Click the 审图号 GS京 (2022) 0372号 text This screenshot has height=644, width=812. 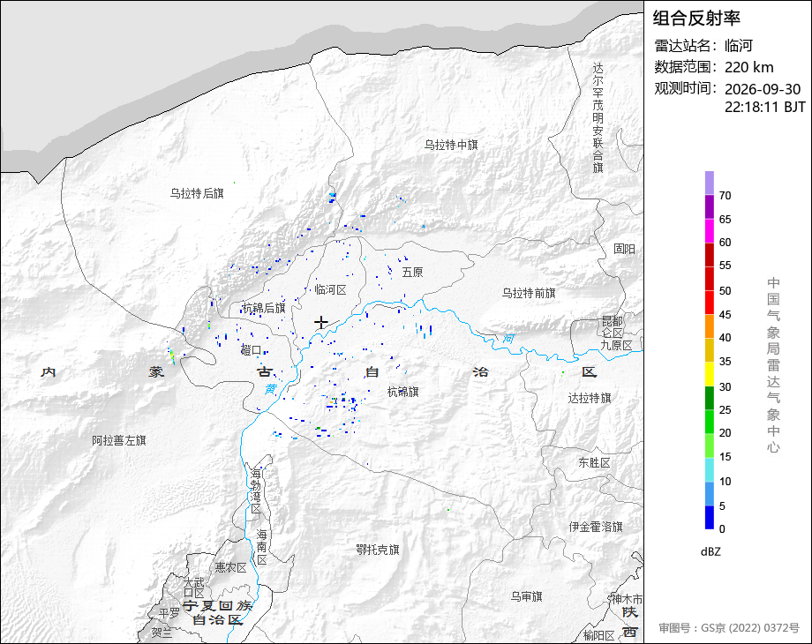pos(729,628)
